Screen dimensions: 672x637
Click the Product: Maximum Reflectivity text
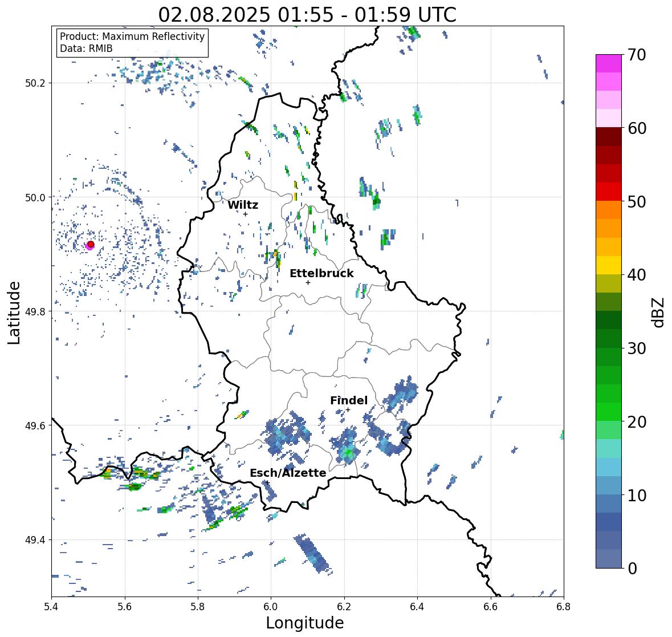[132, 36]
